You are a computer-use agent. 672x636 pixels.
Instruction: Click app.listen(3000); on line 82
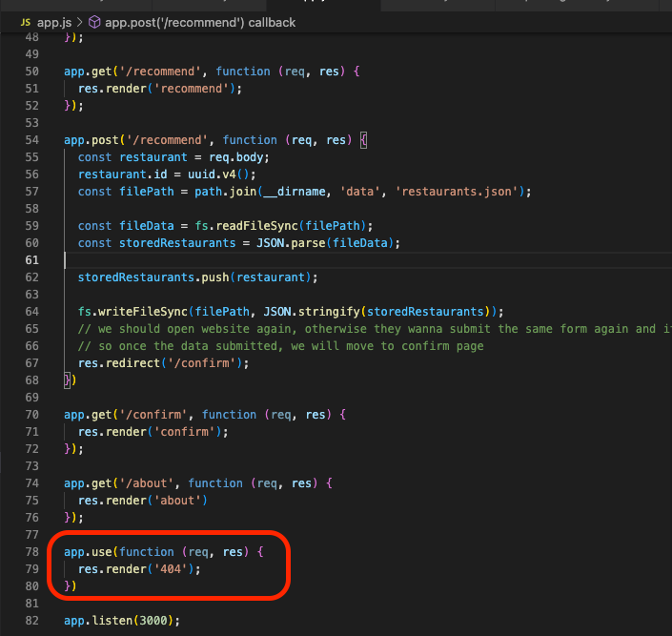click(122, 620)
